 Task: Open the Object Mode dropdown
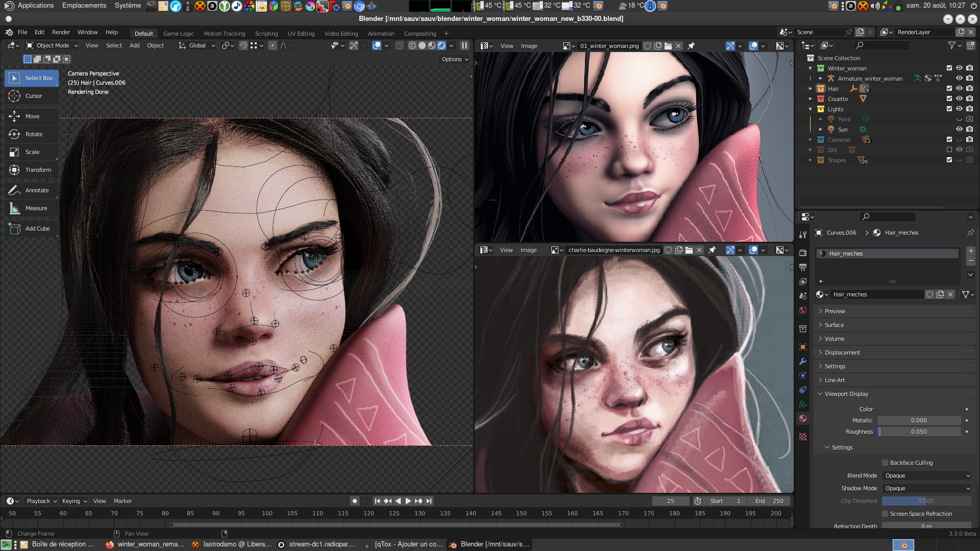point(52,45)
